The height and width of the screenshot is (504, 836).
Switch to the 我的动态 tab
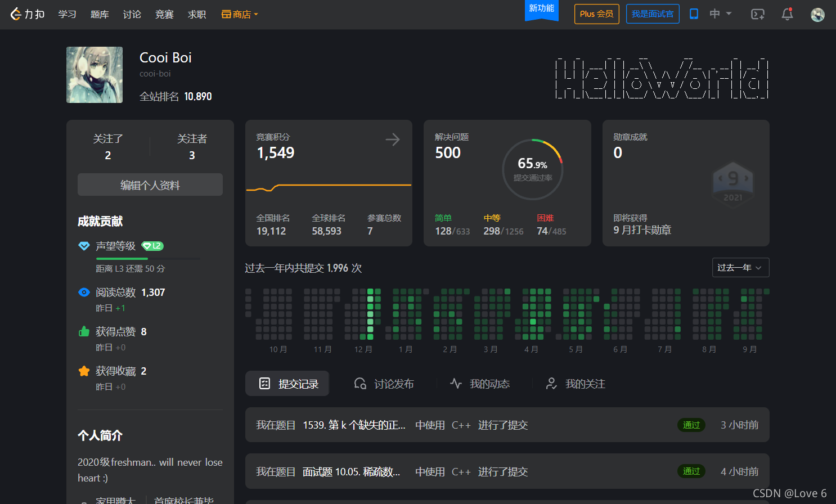coord(480,384)
